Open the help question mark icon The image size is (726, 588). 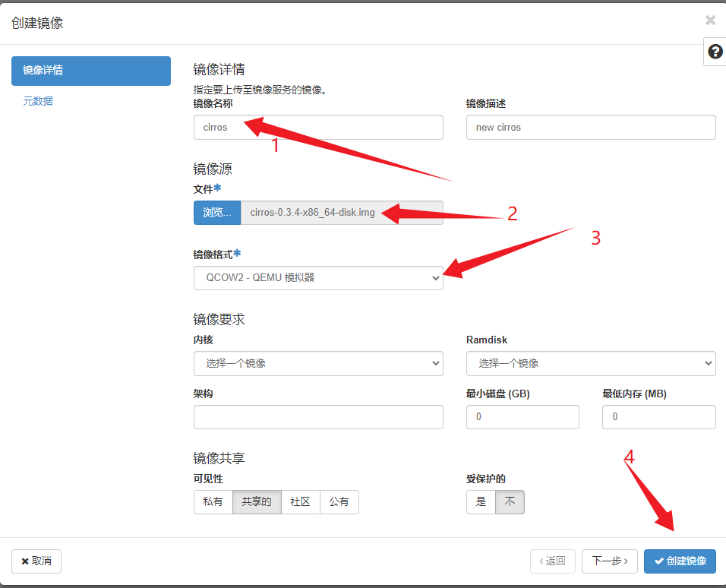click(715, 52)
